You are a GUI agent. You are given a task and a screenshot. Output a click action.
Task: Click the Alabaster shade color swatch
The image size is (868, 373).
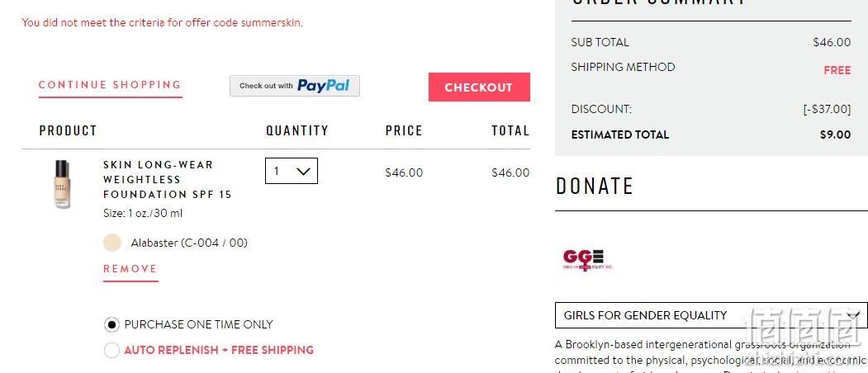pos(112,243)
